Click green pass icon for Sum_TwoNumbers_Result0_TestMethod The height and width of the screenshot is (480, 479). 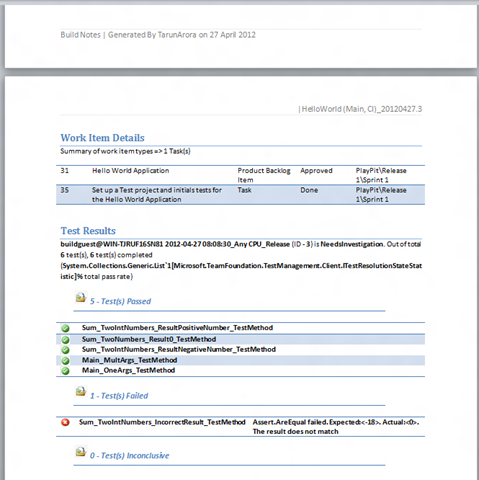[x=66, y=340]
